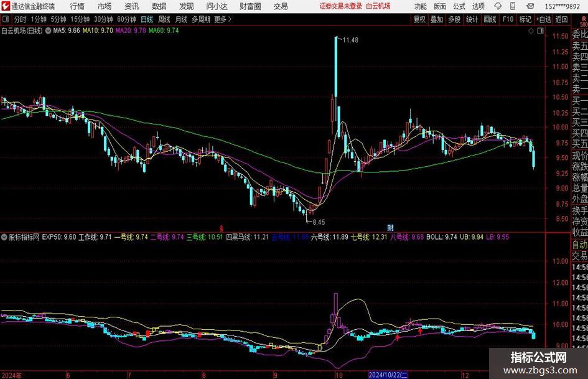Open the 资讯 menu

click(132, 6)
